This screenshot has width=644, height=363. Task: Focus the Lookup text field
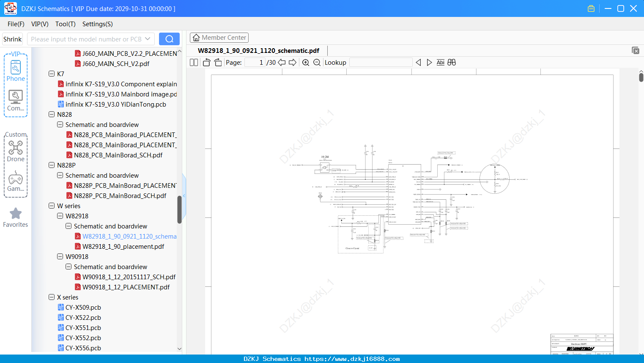point(381,62)
